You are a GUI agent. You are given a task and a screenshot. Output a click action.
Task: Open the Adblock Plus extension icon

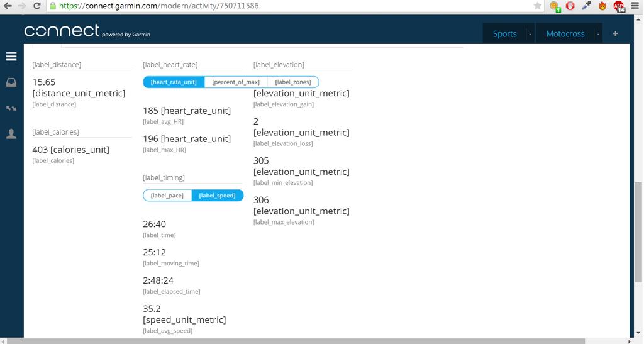619,6
